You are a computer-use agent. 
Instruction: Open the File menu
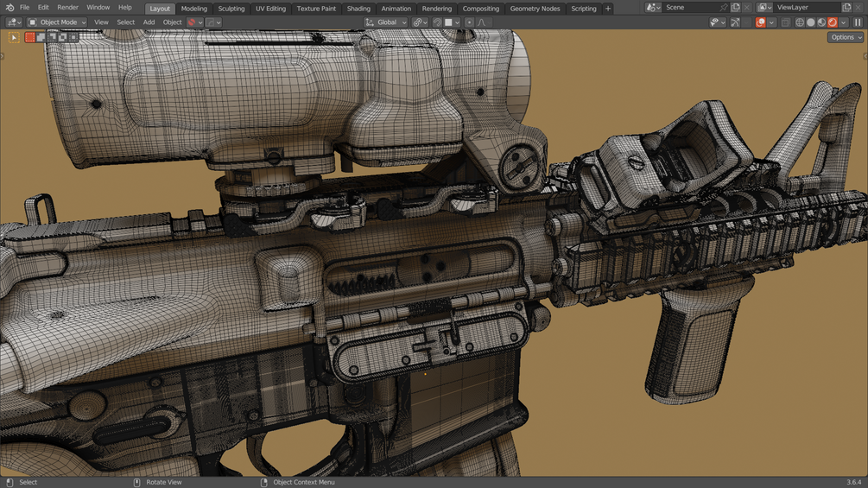[x=24, y=8]
